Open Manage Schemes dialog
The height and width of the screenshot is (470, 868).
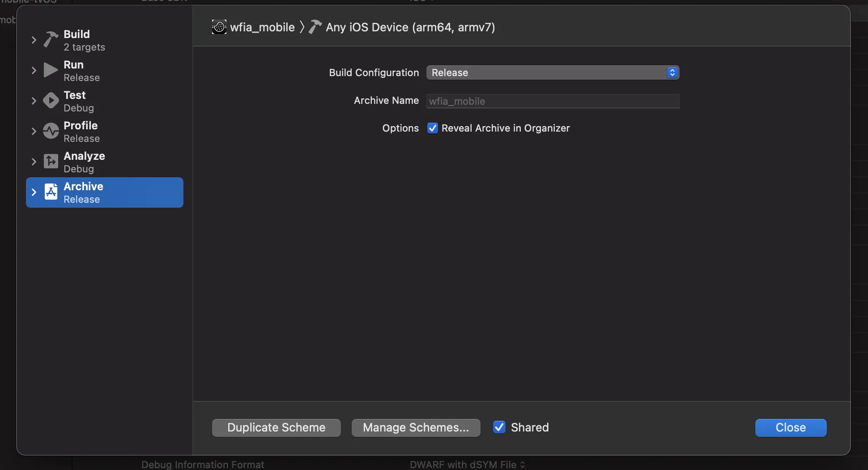pyautogui.click(x=416, y=427)
